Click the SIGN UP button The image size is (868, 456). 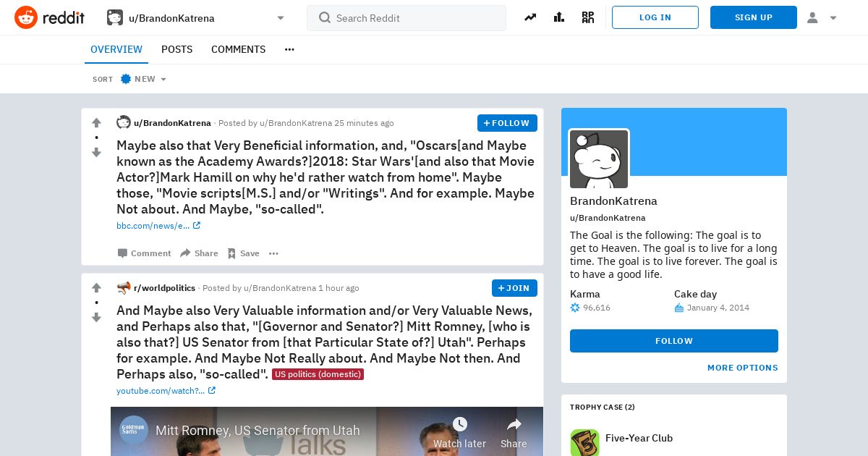754,17
